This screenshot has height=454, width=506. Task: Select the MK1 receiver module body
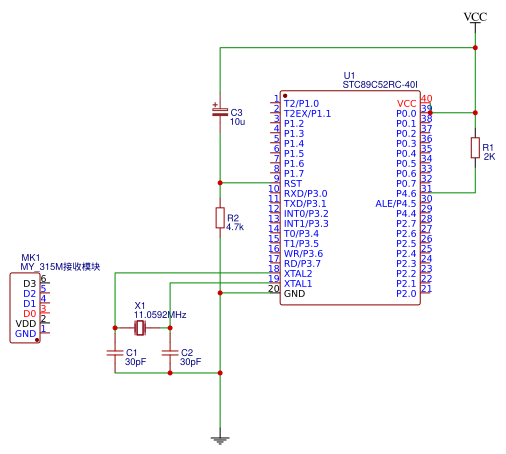pyautogui.click(x=25, y=308)
